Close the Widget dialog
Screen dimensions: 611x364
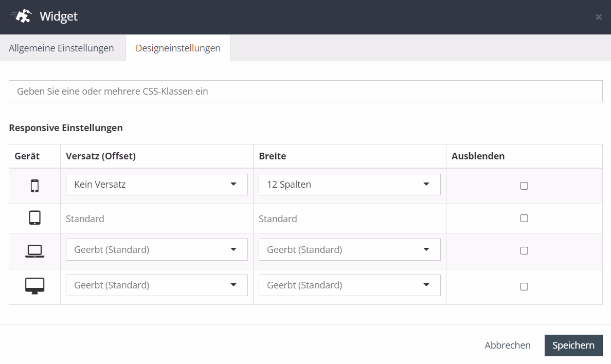pyautogui.click(x=599, y=17)
